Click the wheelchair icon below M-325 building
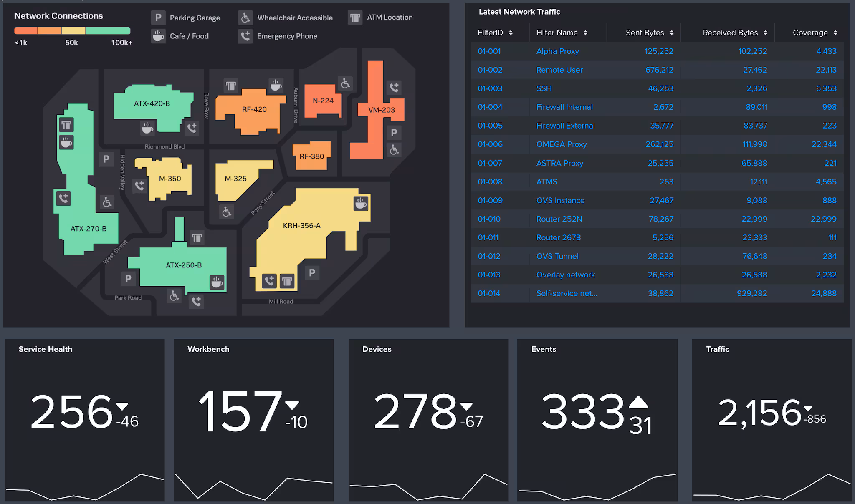This screenshot has width=855, height=504. tap(227, 212)
